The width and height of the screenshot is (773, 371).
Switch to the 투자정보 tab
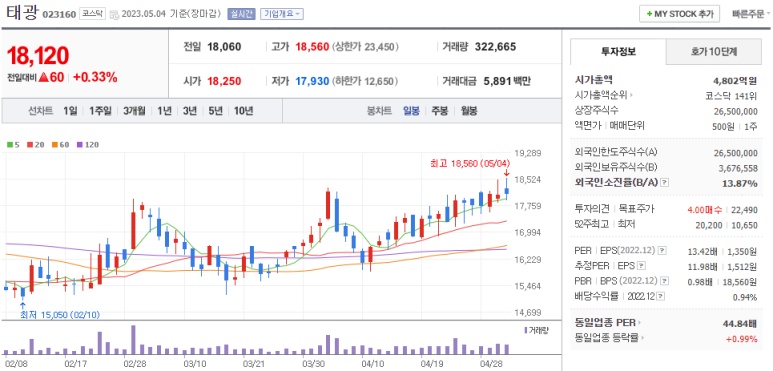(618, 51)
